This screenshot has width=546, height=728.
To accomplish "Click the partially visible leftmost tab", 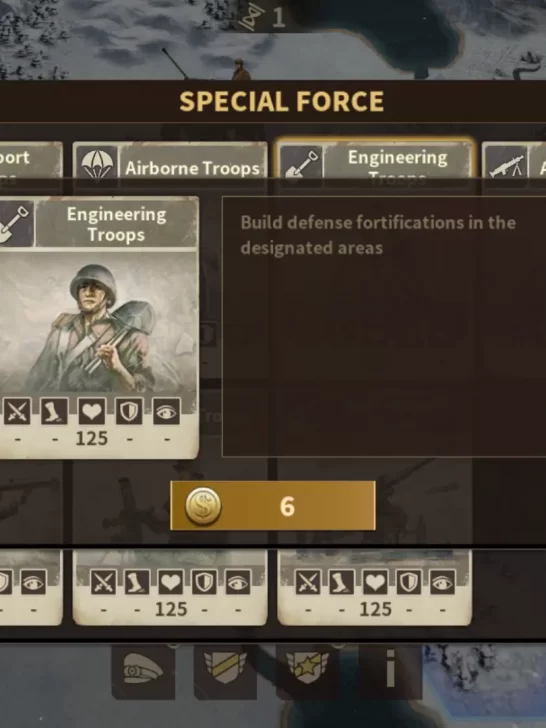I will point(31,164).
